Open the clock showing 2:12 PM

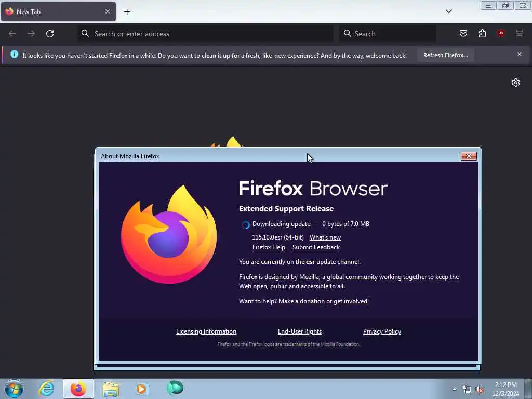click(x=506, y=389)
